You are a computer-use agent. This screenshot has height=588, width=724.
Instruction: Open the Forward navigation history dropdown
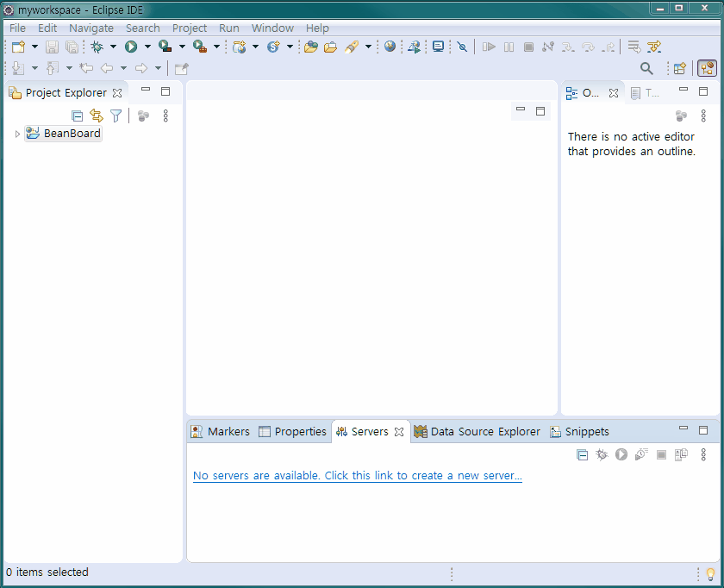(158, 68)
